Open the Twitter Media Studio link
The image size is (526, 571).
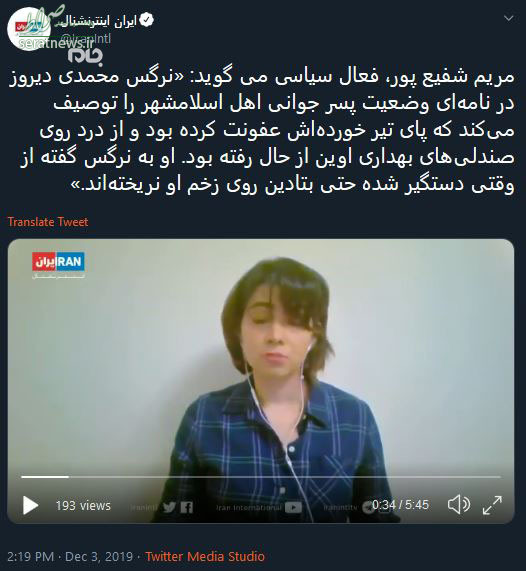click(x=205, y=556)
